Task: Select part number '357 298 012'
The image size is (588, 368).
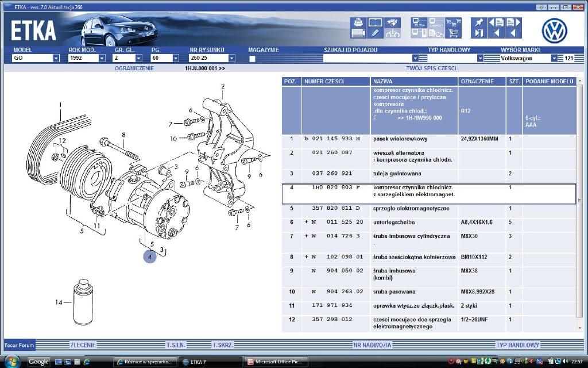Action: [332, 320]
